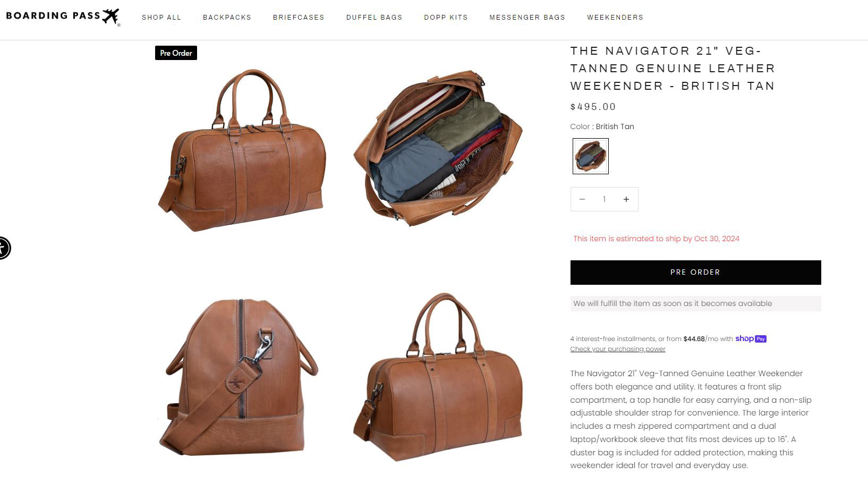View the front angled bag photo
The image size is (868, 484).
coord(242,150)
